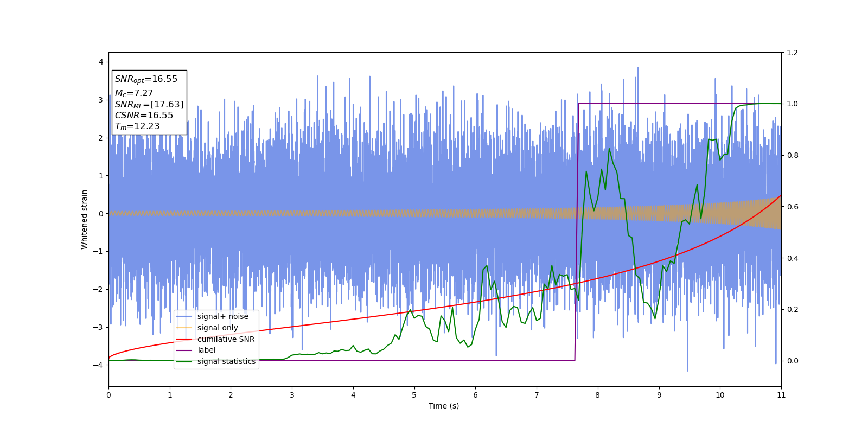Click x-axis tick label 11
The height and width of the screenshot is (434, 868).
coord(781,395)
